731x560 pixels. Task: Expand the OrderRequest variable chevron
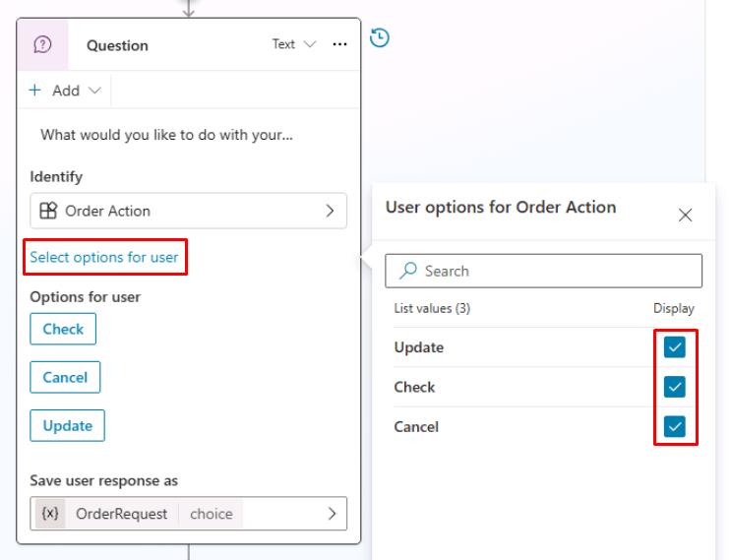tap(332, 514)
